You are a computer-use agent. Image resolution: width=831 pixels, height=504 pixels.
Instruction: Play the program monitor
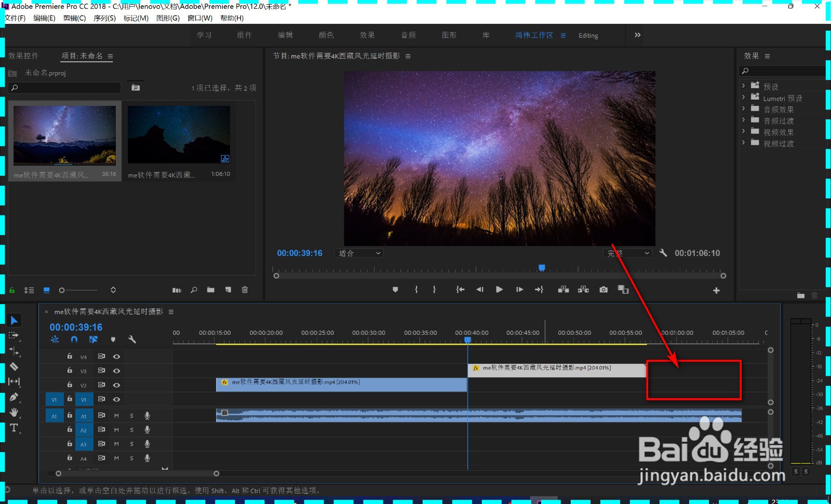[499, 290]
